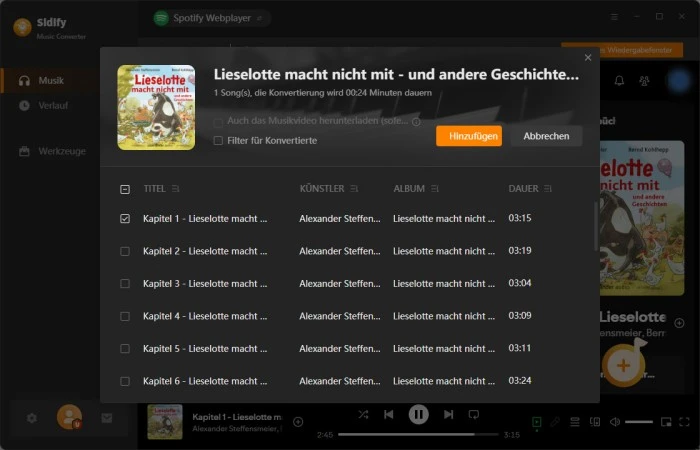Check the Kapitel 6 checkbox

125,381
